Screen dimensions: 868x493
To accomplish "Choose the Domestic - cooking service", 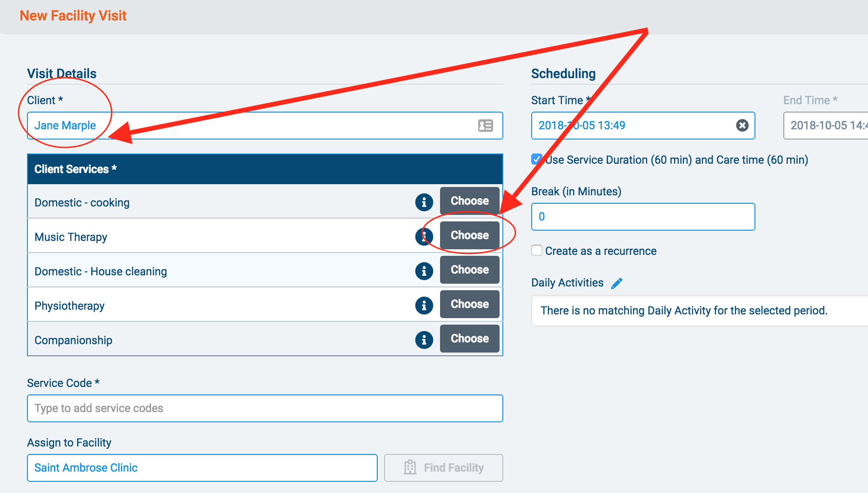I will (469, 201).
